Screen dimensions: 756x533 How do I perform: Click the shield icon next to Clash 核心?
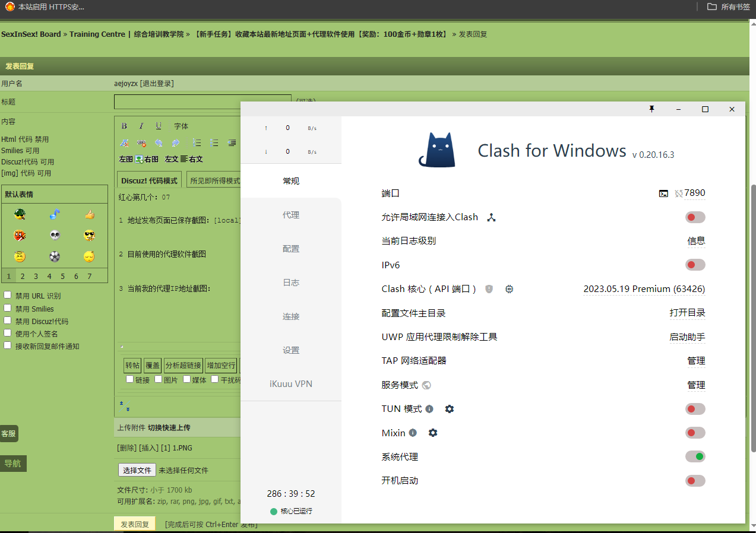[489, 289]
